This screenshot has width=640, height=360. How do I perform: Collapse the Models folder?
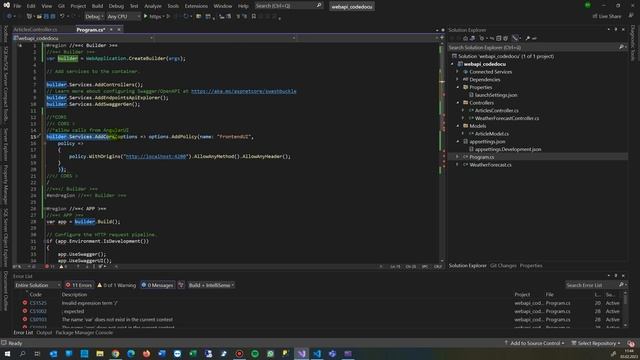tap(458, 126)
